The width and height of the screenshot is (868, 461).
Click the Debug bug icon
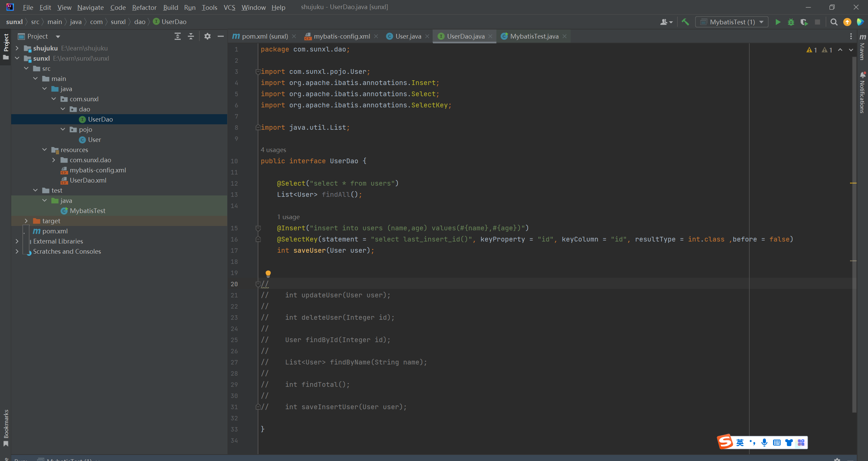[791, 22]
